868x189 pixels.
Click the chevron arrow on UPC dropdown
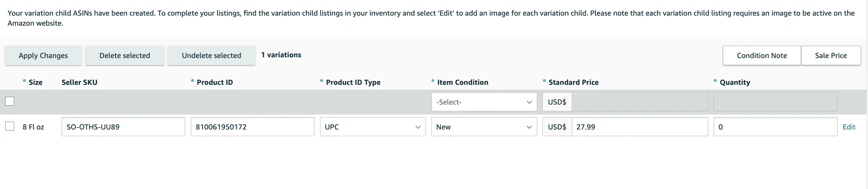click(x=418, y=127)
